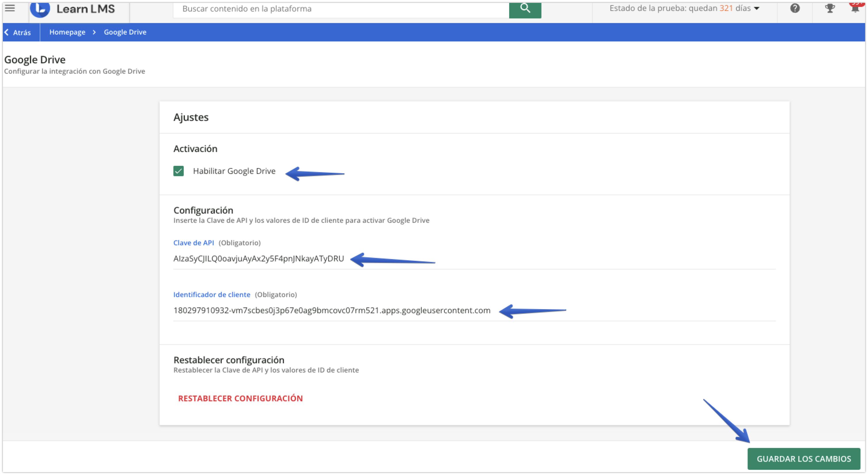Click the Restablecer configuración heading
This screenshot has width=868, height=475.
[x=229, y=360]
